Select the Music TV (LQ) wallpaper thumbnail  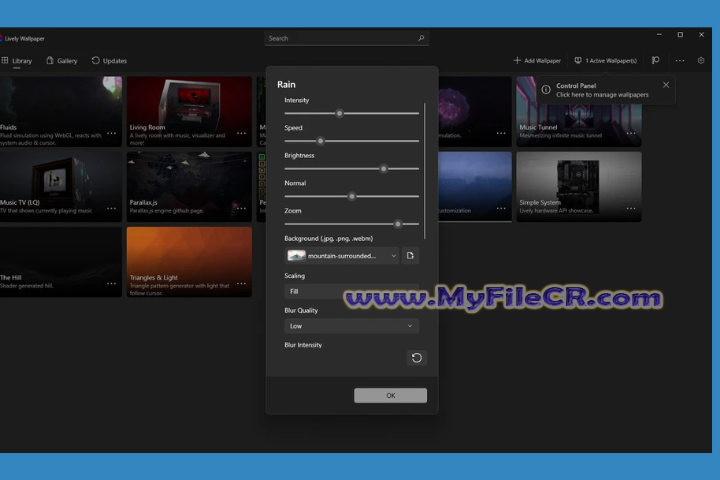click(x=61, y=187)
